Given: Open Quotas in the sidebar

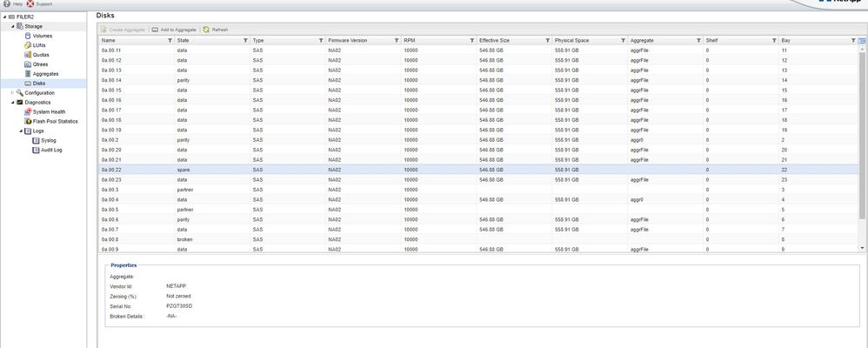Looking at the screenshot, I should click(41, 55).
